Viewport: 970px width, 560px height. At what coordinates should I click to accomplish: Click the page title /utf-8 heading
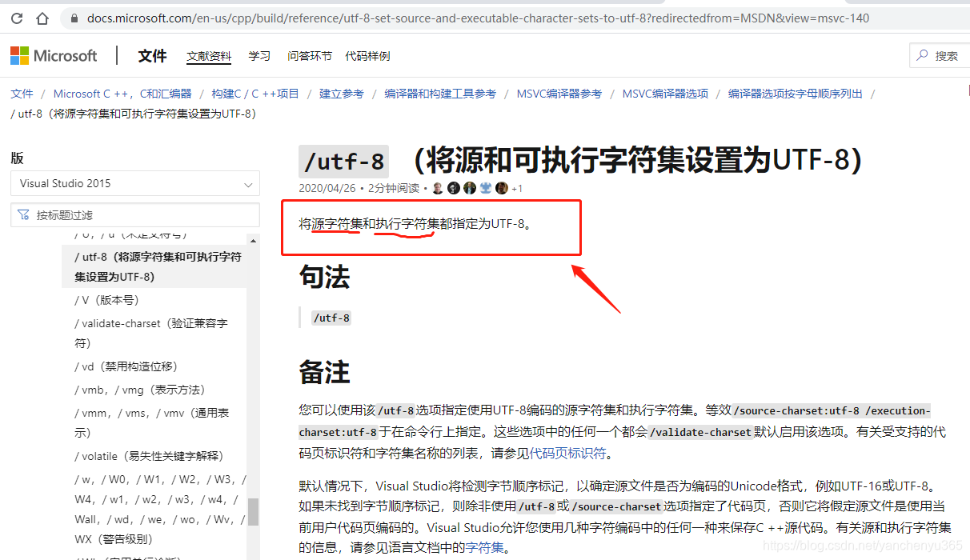click(581, 161)
